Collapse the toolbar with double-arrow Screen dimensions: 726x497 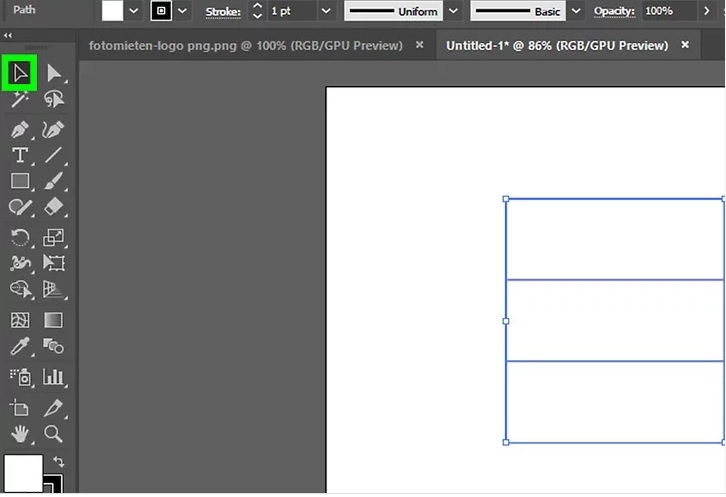pos(9,35)
